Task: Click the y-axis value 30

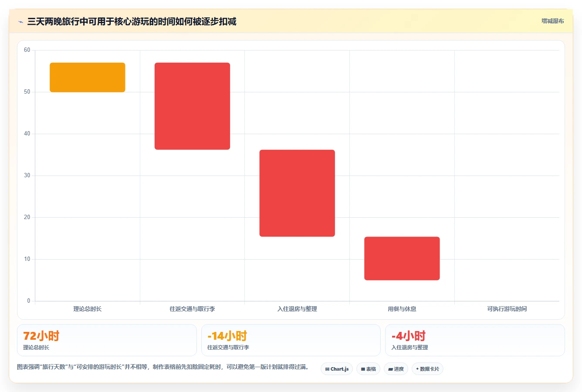Action: 27,176
